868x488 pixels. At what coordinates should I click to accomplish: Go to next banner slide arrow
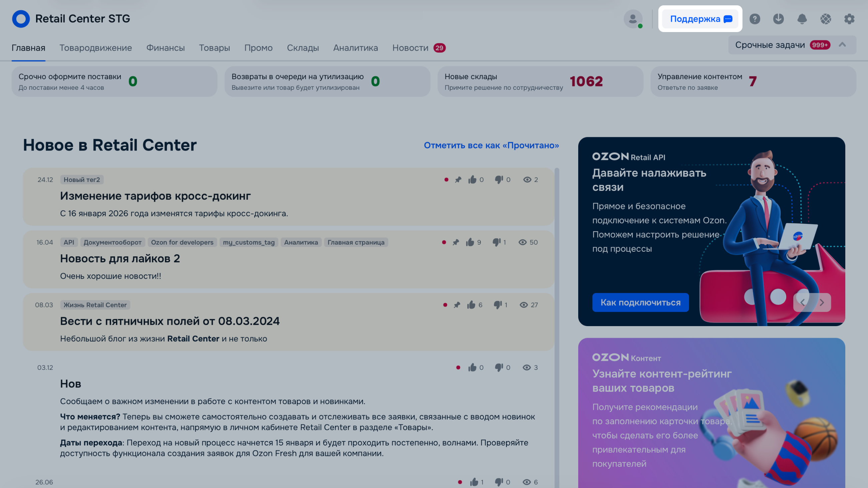click(x=822, y=302)
